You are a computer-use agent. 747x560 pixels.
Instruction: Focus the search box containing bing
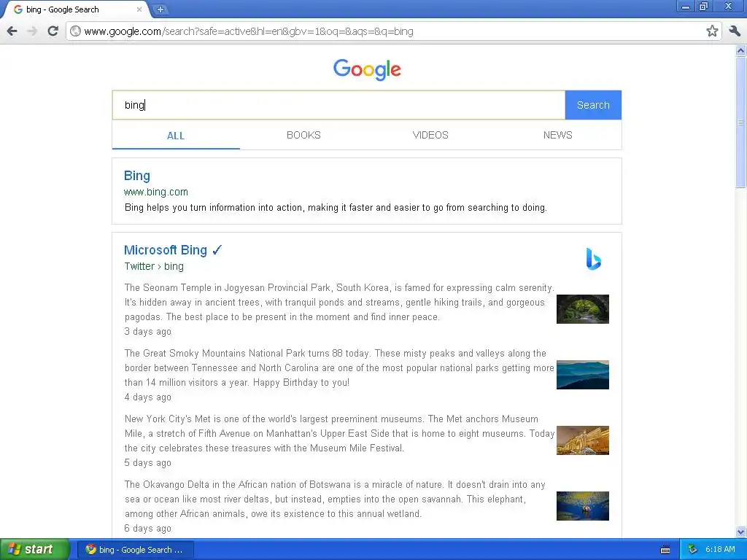[338, 105]
